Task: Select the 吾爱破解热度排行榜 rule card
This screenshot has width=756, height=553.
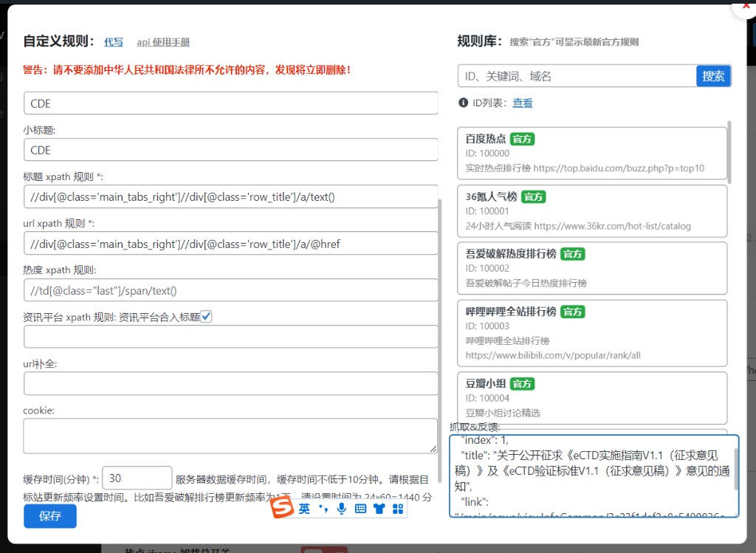Action: click(592, 268)
